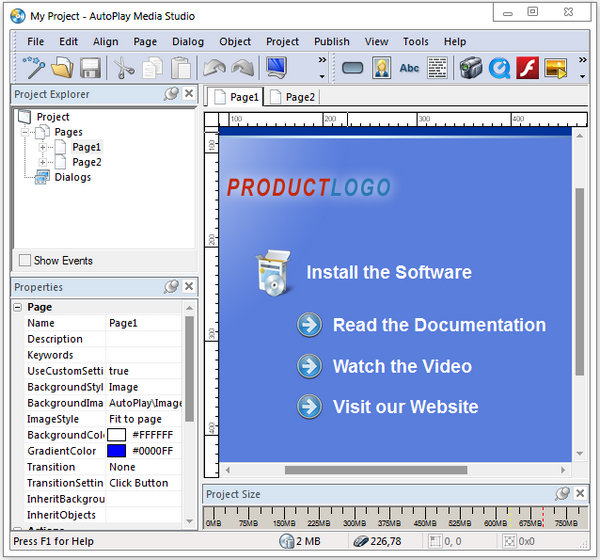Click the Install the Software button on the page

[x=388, y=272]
